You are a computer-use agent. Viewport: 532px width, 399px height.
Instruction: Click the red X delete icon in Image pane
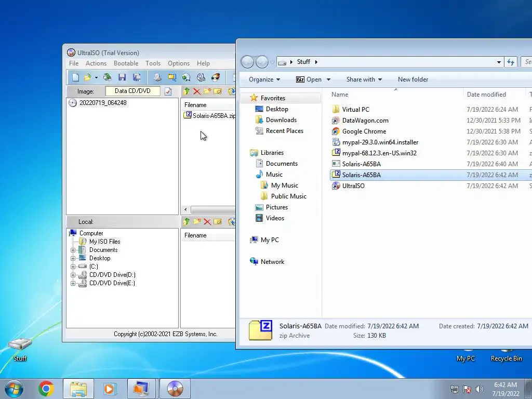click(x=197, y=91)
